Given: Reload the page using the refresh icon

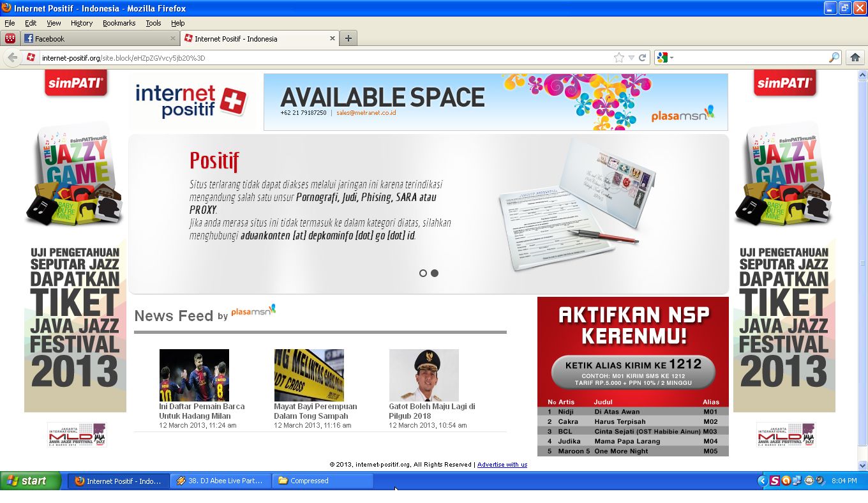Looking at the screenshot, I should coord(643,57).
